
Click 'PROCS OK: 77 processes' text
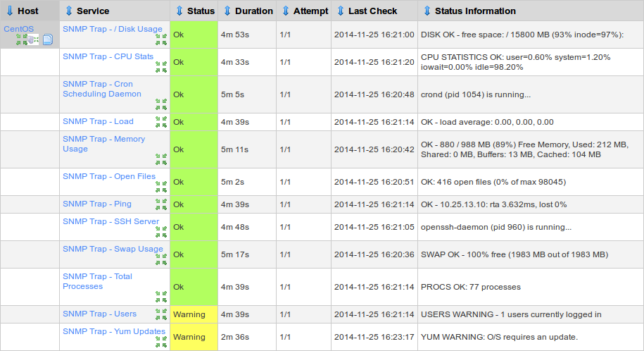click(471, 287)
